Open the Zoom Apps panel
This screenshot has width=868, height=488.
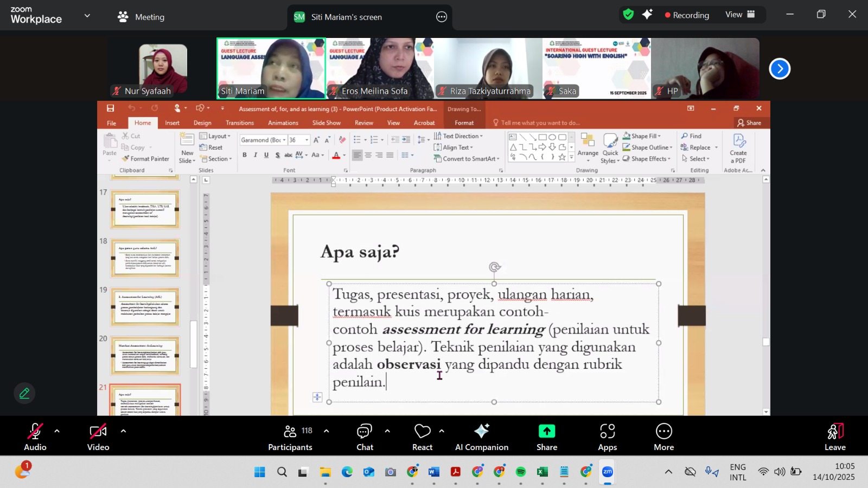coord(607,437)
